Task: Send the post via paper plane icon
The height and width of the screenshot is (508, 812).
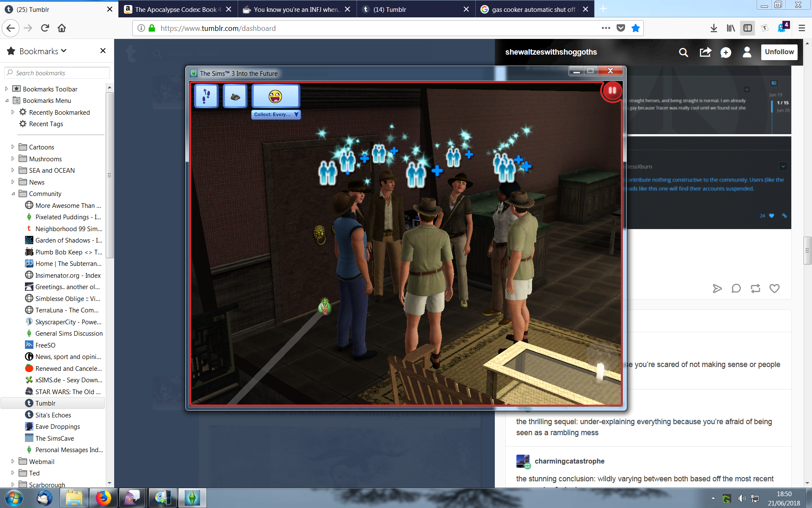Action: pos(717,289)
